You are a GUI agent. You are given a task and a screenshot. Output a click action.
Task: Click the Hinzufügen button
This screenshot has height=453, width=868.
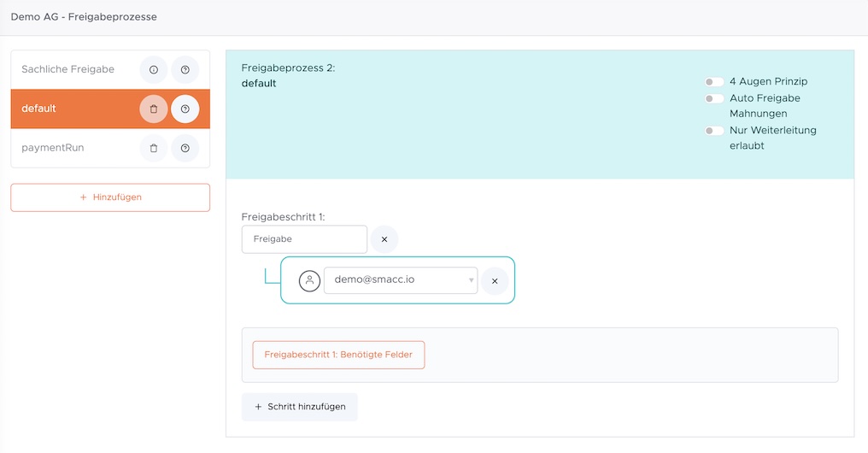point(110,197)
